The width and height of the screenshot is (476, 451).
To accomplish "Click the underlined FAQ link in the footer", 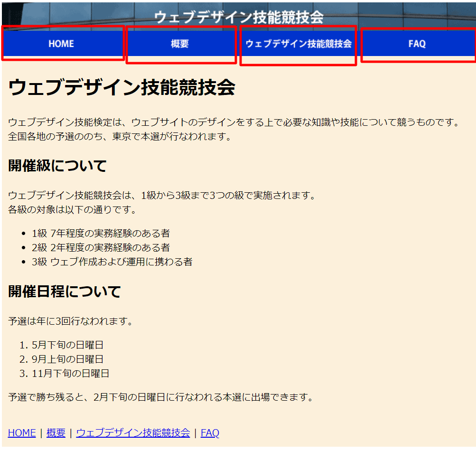I will pyautogui.click(x=210, y=432).
